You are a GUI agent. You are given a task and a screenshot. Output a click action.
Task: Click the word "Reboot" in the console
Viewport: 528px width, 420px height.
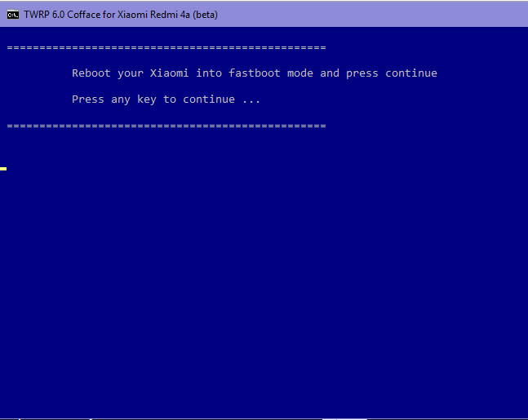(91, 73)
